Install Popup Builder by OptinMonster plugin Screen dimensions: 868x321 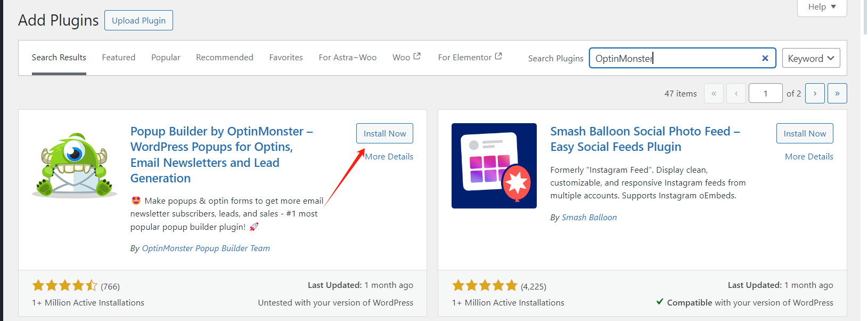(x=384, y=133)
